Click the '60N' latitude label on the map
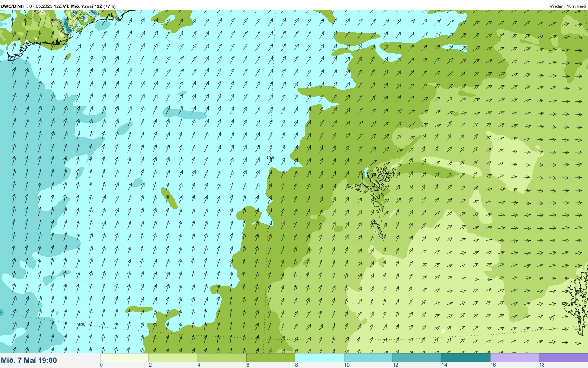This screenshot has height=368, width=588. [x=82, y=325]
